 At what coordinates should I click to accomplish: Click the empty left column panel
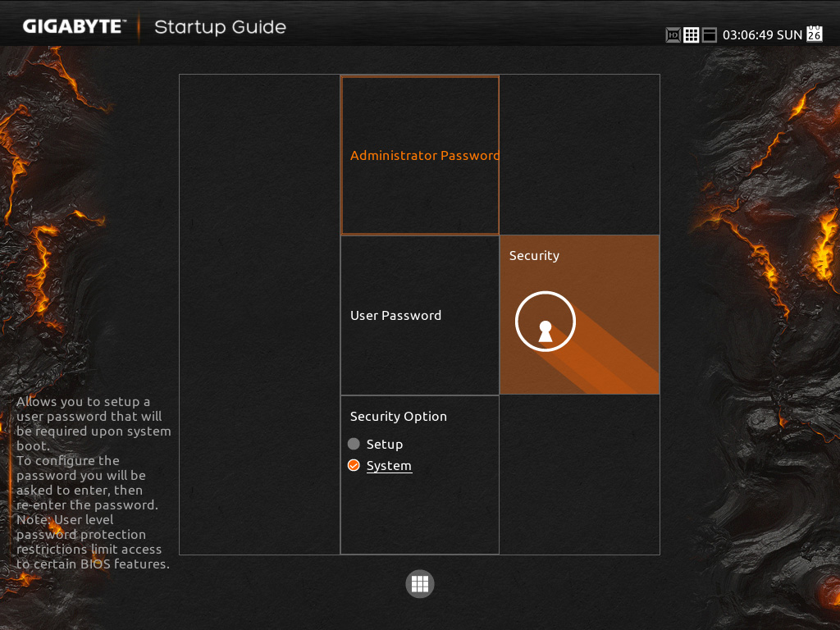click(x=259, y=246)
